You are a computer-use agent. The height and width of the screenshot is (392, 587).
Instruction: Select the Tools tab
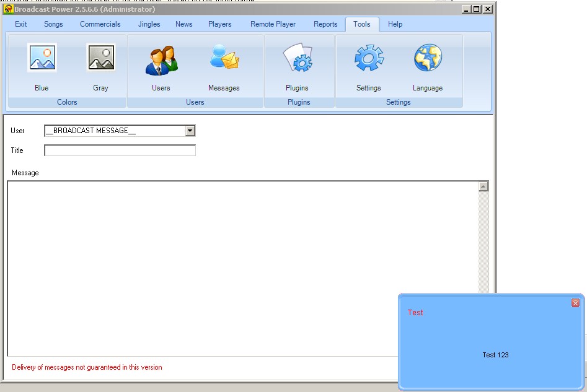coord(361,24)
